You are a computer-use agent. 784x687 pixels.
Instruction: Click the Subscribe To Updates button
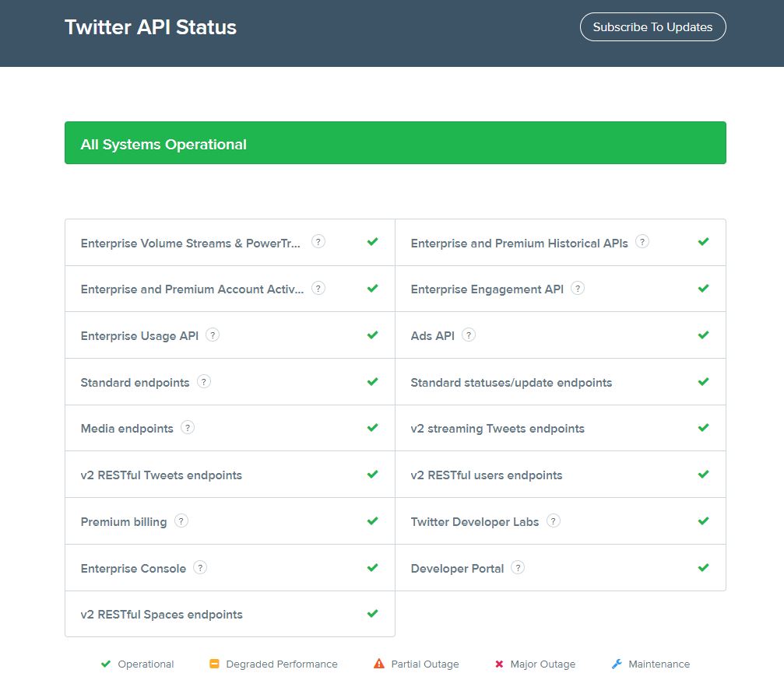652,27
